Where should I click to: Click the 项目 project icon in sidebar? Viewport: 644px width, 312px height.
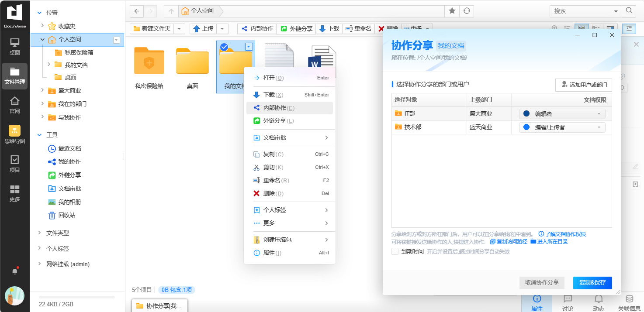15,164
